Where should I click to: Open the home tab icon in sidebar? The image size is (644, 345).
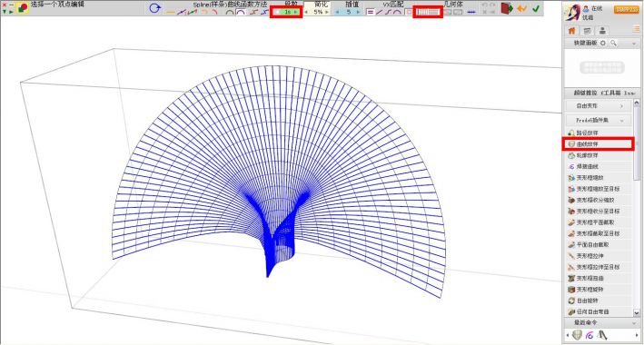point(571,31)
